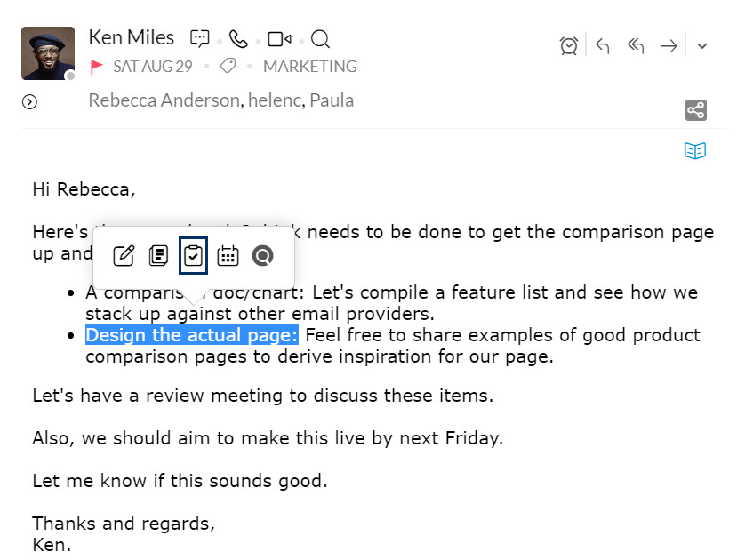Reply to this email

tap(603, 46)
